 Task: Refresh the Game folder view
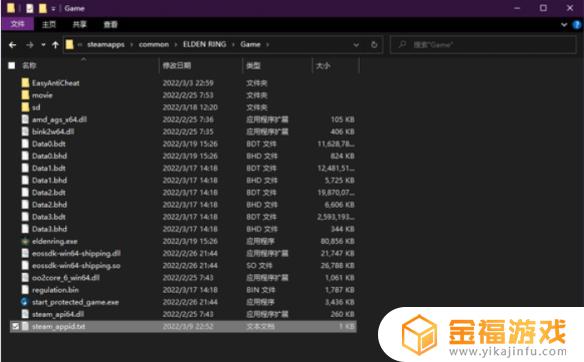tap(374, 45)
